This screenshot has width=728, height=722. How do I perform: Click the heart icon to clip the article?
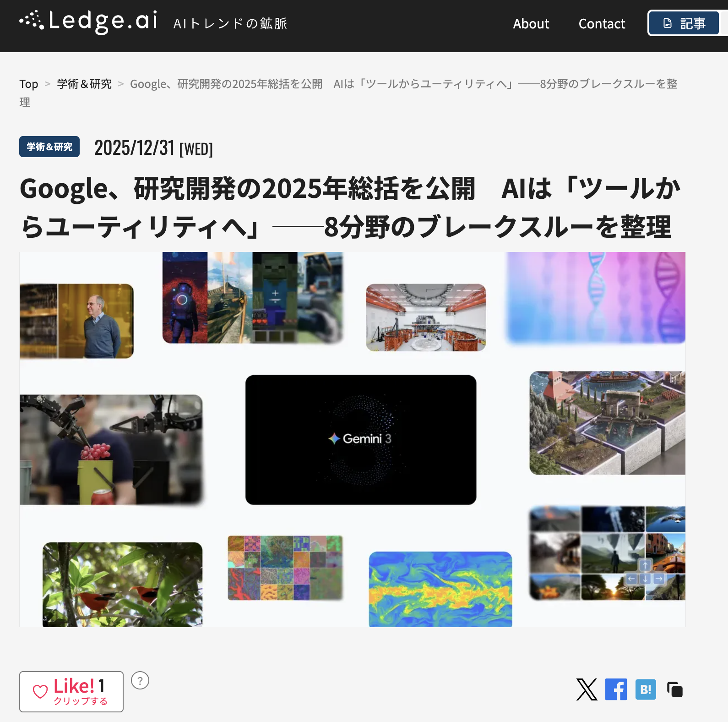tap(40, 691)
